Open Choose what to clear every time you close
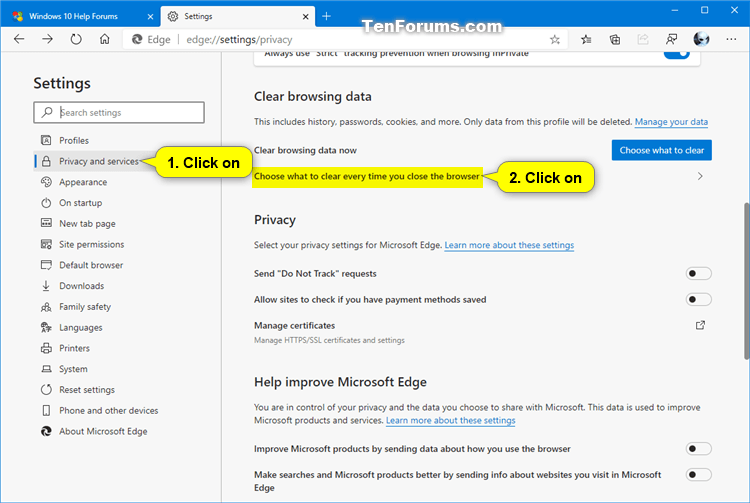Screen dimensions: 750x503 367,176
